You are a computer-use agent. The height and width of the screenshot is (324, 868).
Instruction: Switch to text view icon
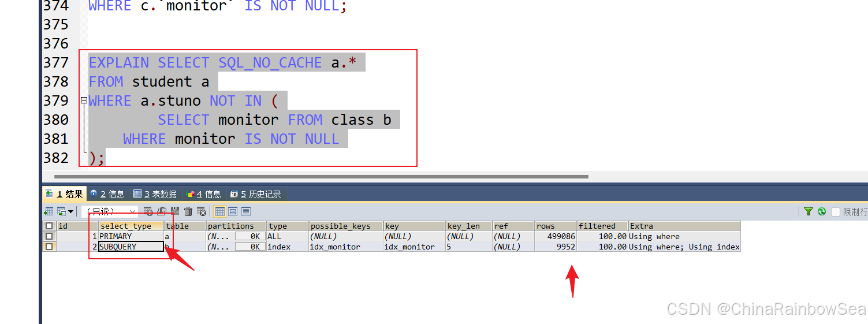(x=246, y=211)
